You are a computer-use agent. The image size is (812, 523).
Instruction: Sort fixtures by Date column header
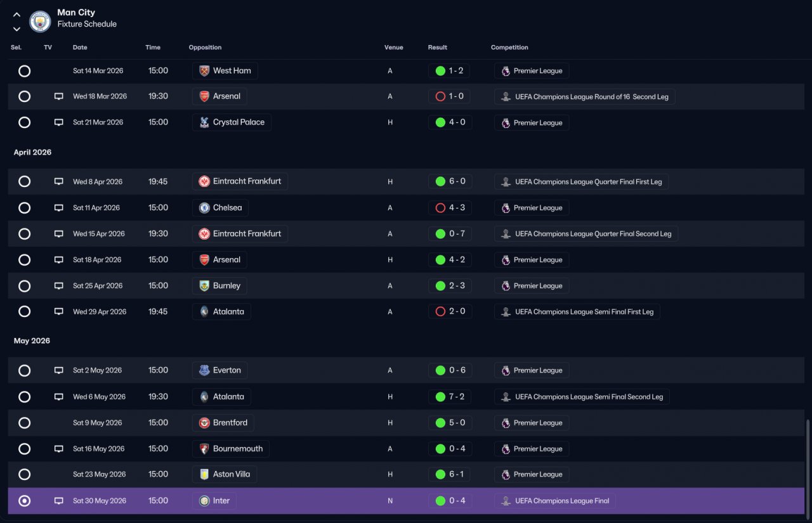(80, 48)
